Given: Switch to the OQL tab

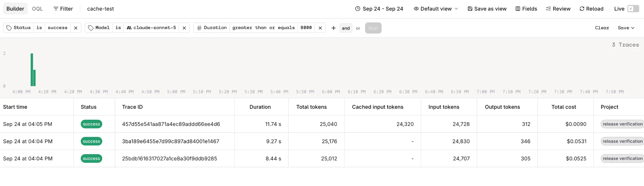Looking at the screenshot, I should click(x=37, y=9).
